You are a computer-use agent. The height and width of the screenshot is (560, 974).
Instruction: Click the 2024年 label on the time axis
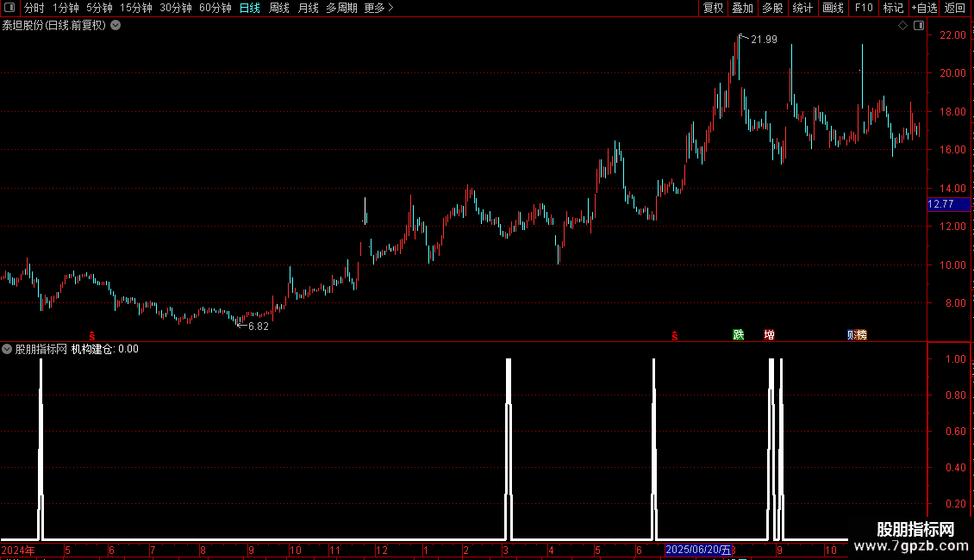pos(18,550)
